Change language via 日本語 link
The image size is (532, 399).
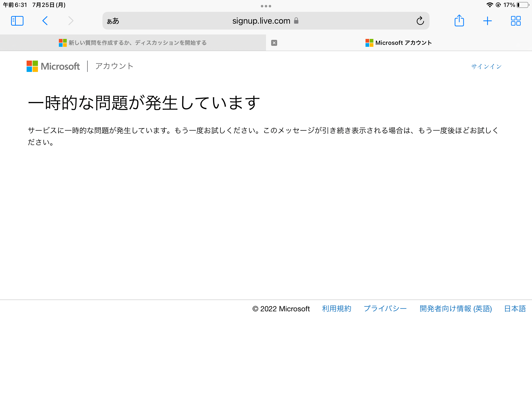click(515, 309)
